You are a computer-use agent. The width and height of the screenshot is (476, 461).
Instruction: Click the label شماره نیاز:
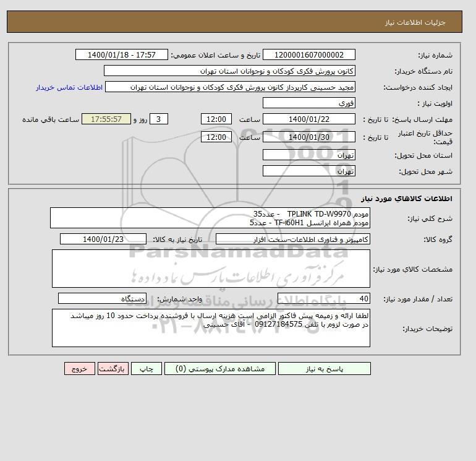[x=435, y=55]
